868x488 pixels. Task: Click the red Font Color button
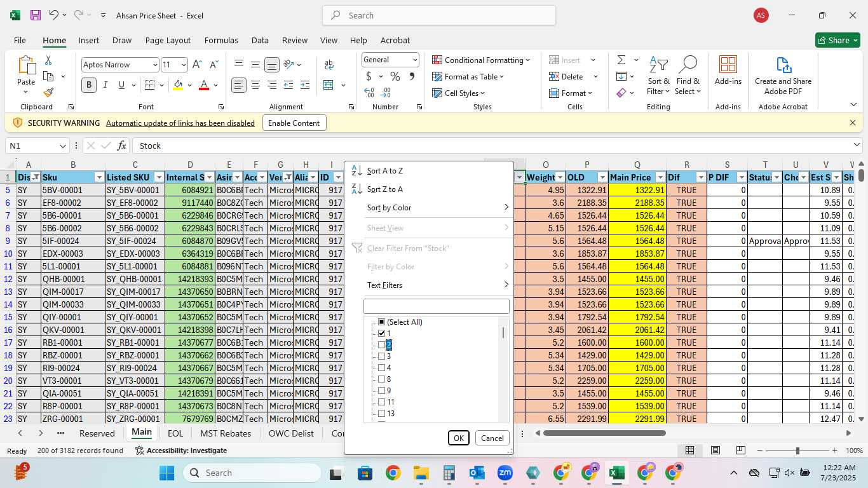204,85
